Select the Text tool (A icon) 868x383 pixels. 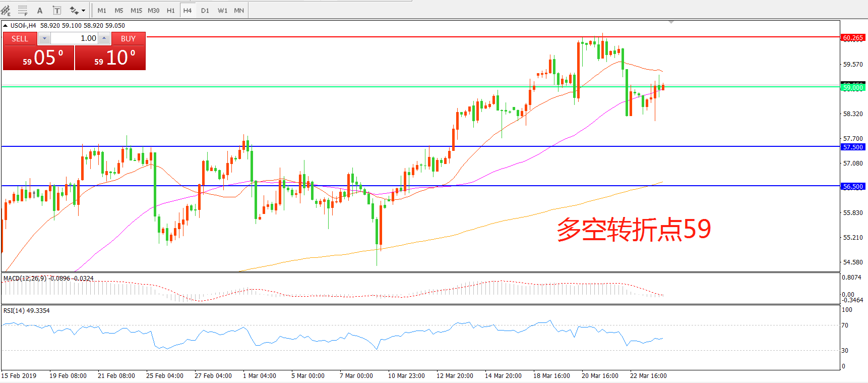coord(40,10)
